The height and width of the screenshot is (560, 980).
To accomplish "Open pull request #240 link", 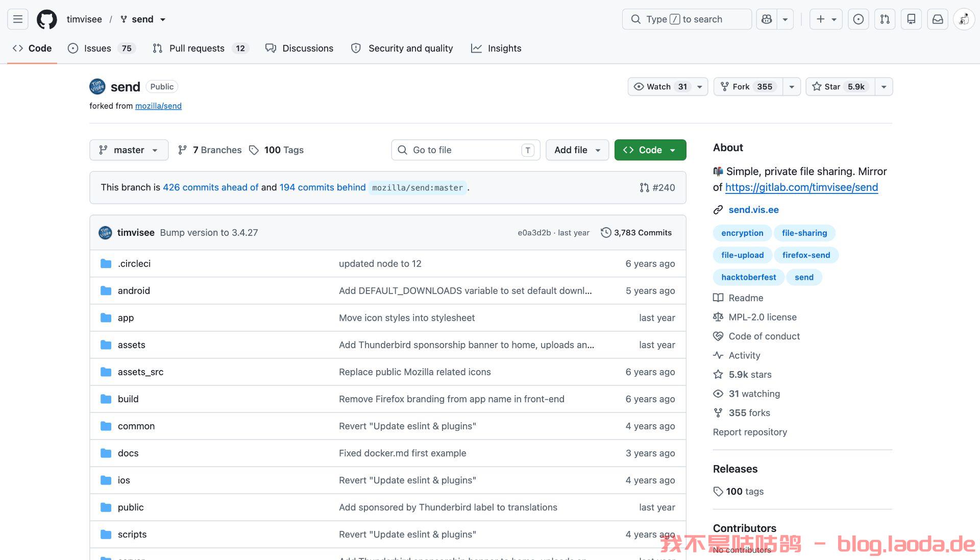I will pyautogui.click(x=657, y=188).
